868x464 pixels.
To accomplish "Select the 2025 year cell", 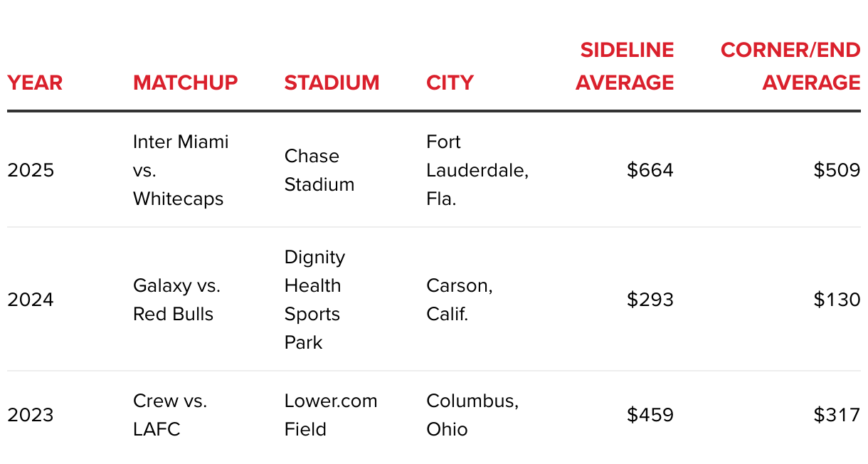I will [x=31, y=170].
